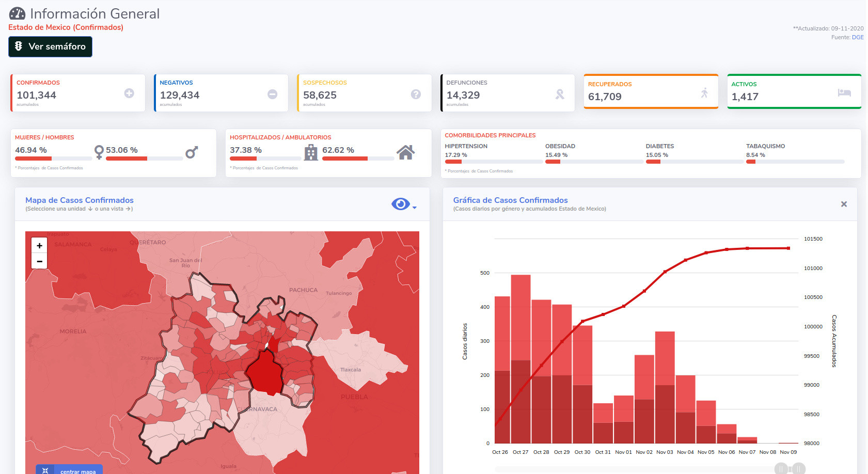Click the bed icon in Activos card
The height and width of the screenshot is (474, 868).
pos(844,92)
